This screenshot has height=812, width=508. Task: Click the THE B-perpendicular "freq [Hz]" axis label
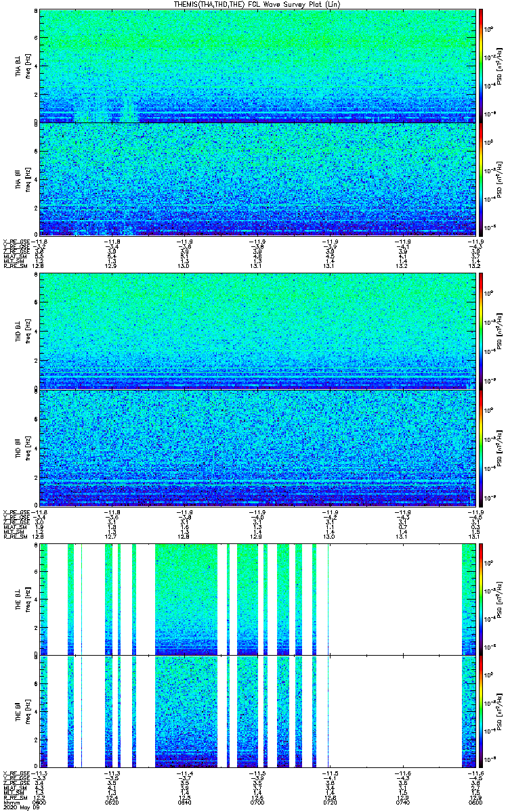coord(27,599)
